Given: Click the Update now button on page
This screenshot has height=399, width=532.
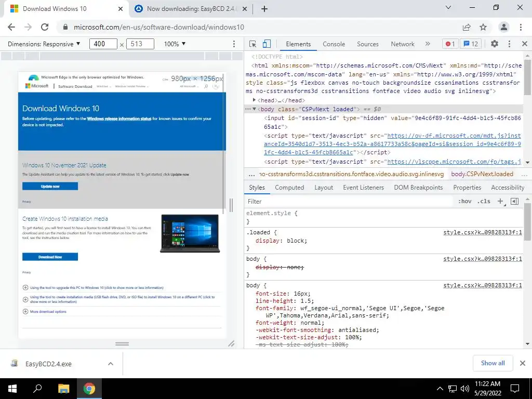Looking at the screenshot, I should pos(50,187).
